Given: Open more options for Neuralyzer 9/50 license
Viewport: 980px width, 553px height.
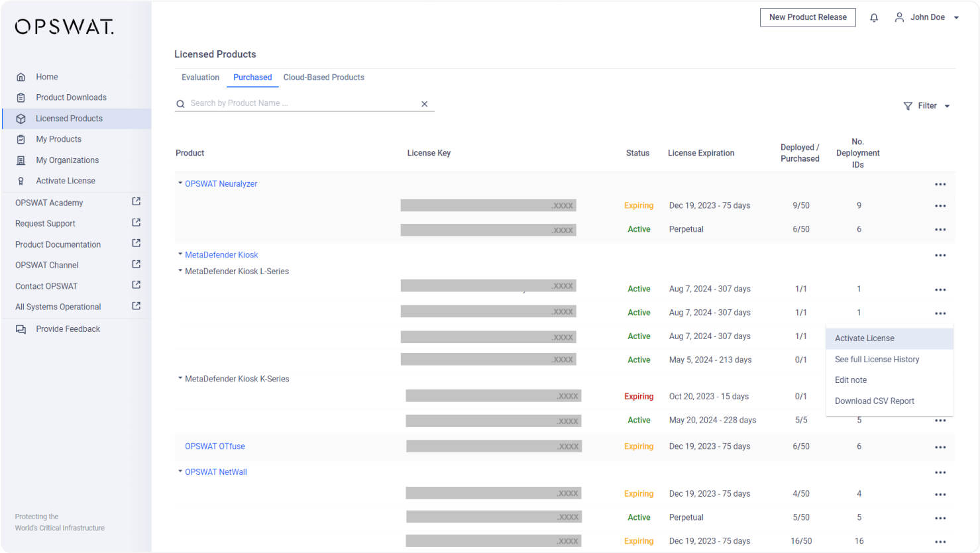Looking at the screenshot, I should pos(940,206).
